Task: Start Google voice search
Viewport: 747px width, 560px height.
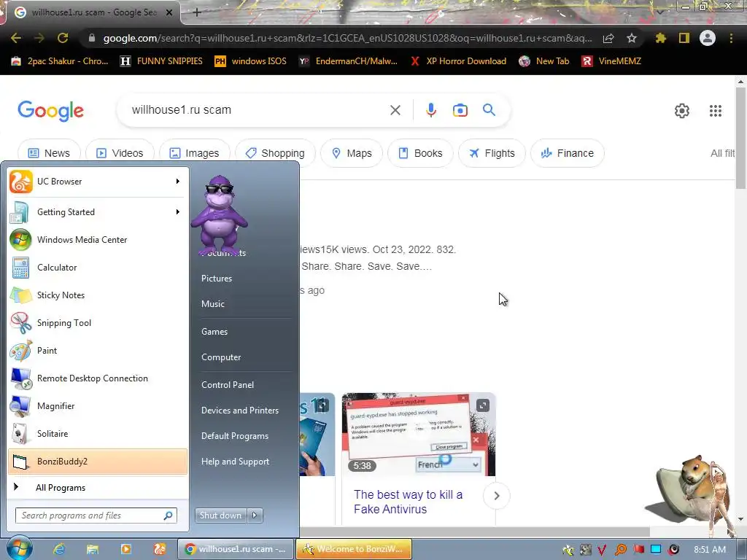Action: [430, 111]
